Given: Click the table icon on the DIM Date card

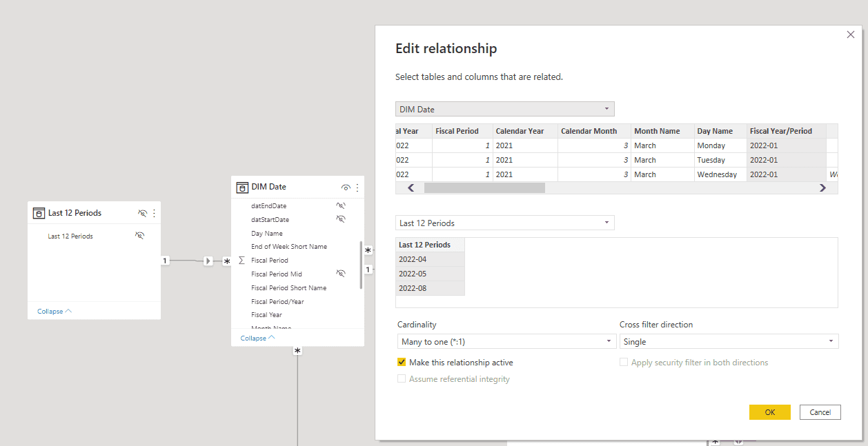Looking at the screenshot, I should [242, 187].
